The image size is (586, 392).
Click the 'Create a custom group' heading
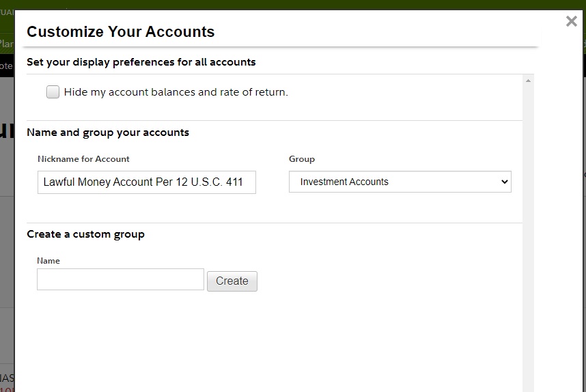(x=85, y=234)
